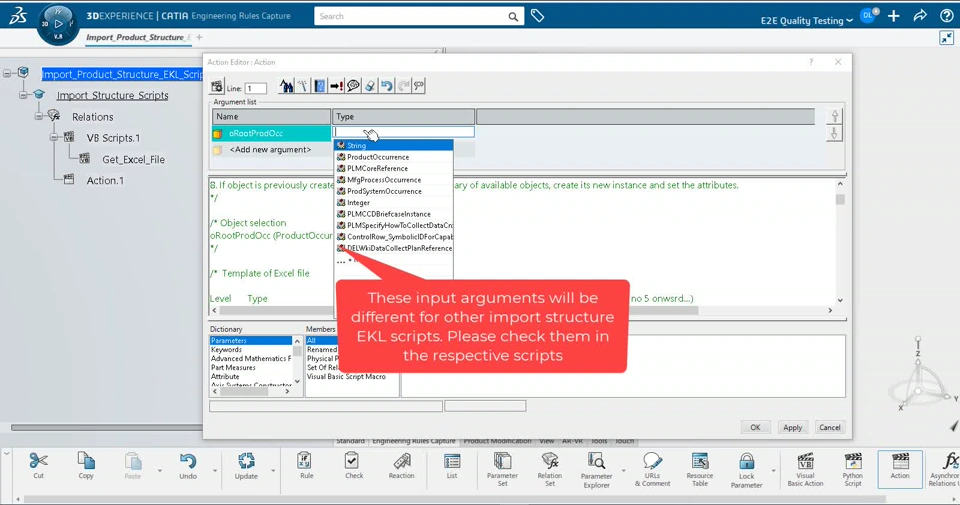Open the help question mark in top bar
This screenshot has width=960, height=505.
click(947, 17)
